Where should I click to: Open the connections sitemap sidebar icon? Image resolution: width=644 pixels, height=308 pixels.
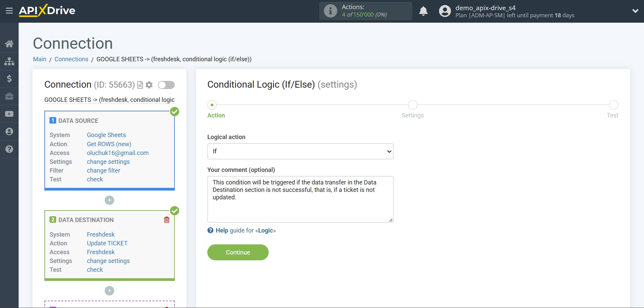point(9,61)
